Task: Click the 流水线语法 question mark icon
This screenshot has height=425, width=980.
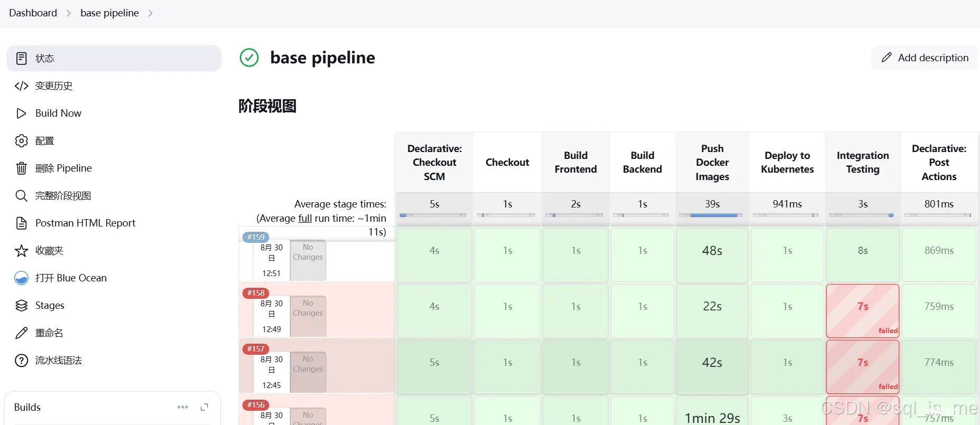Action: (x=21, y=360)
